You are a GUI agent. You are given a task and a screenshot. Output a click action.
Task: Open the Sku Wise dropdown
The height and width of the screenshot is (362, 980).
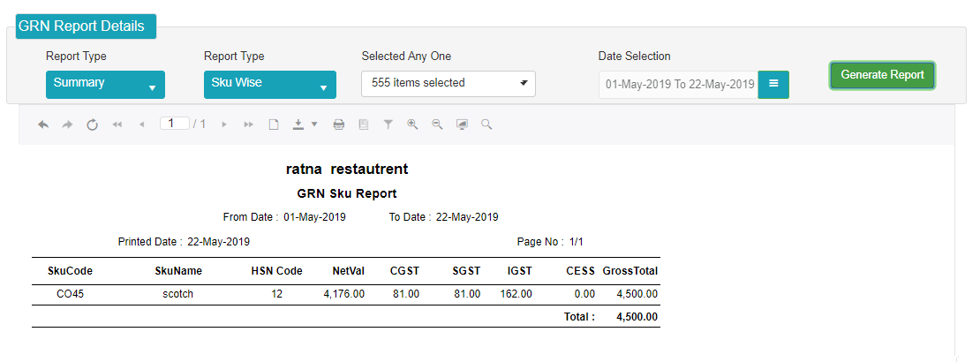(x=270, y=85)
